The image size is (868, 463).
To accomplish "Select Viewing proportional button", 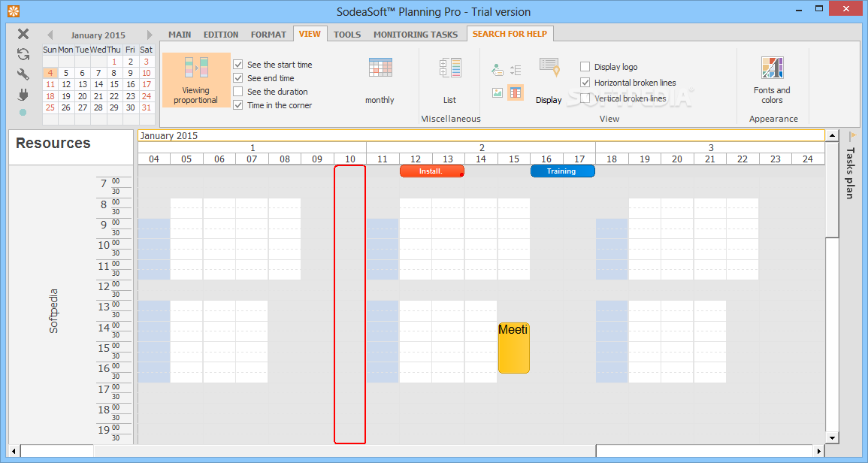I will tap(195, 80).
